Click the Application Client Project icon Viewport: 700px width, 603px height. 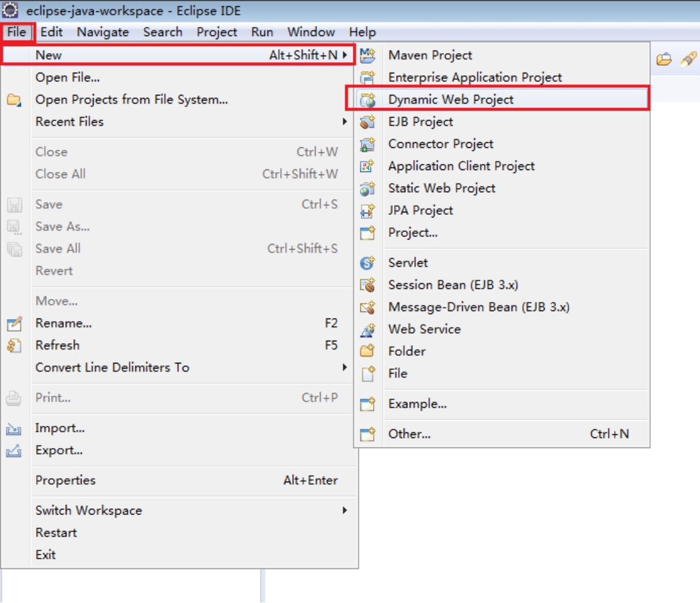coord(367,166)
